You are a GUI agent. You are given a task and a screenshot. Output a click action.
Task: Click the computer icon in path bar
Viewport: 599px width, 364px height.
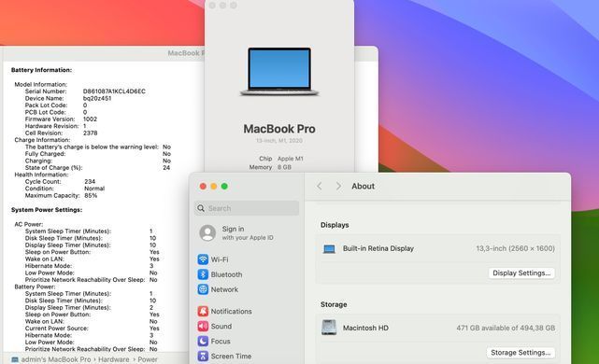15,359
